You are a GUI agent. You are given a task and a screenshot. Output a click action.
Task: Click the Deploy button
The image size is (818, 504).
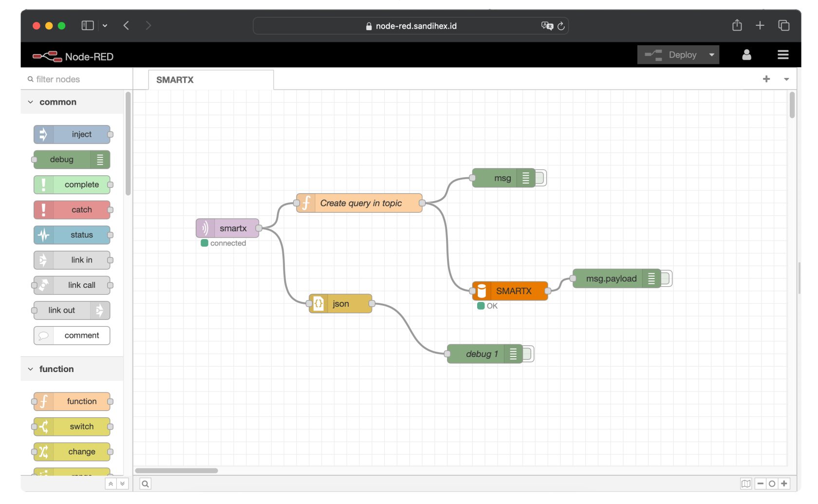click(x=671, y=55)
